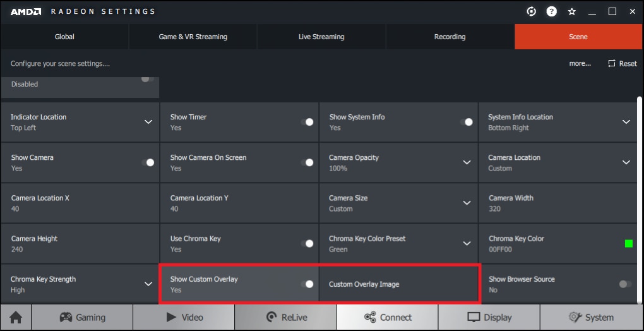Open the Display section
Image resolution: width=644 pixels, height=331 pixels.
click(x=489, y=317)
